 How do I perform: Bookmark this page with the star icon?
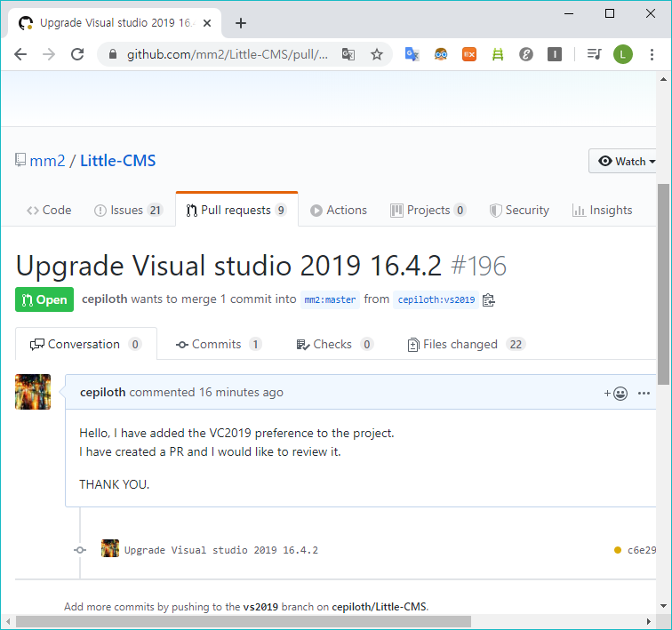click(x=377, y=54)
